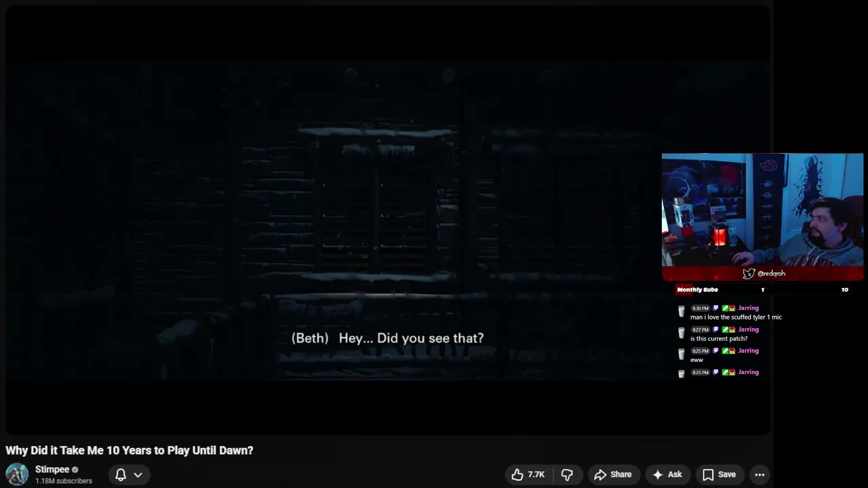
Task: Share the Until Dawn video
Action: [612, 474]
